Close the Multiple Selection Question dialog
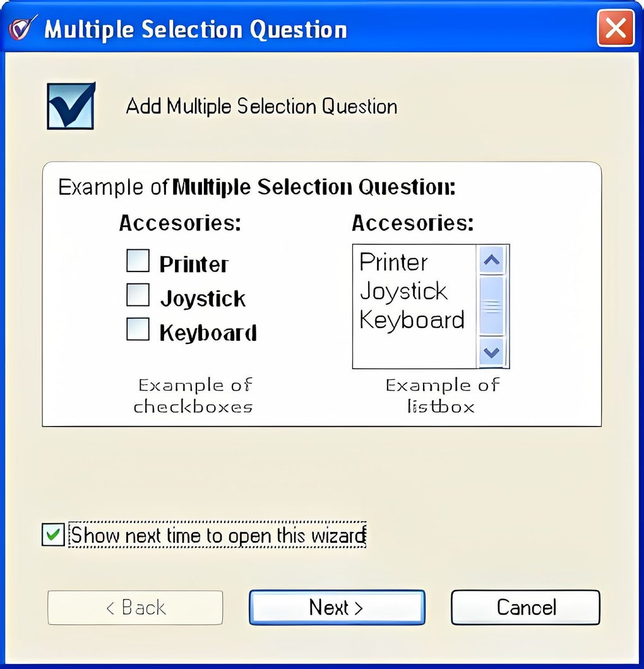The height and width of the screenshot is (669, 644). (615, 28)
